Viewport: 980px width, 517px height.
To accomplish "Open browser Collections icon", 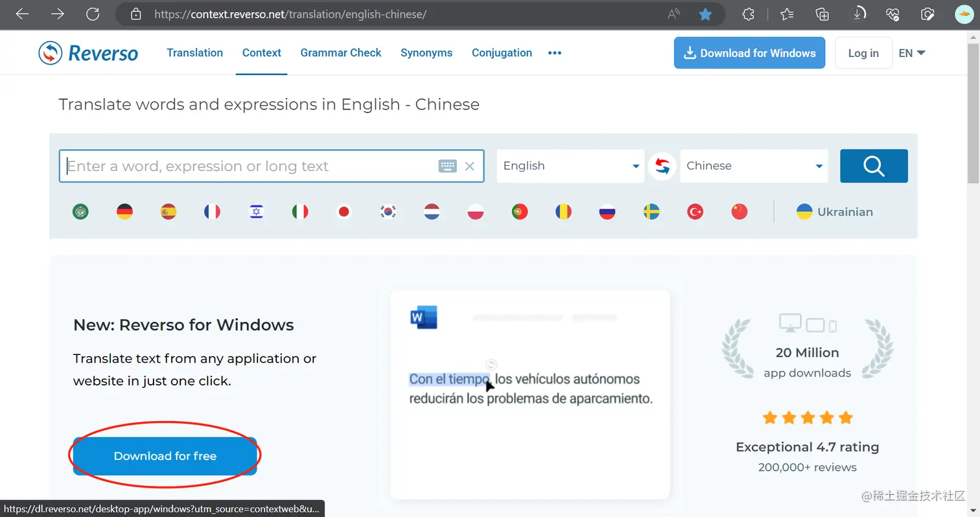I will point(822,14).
